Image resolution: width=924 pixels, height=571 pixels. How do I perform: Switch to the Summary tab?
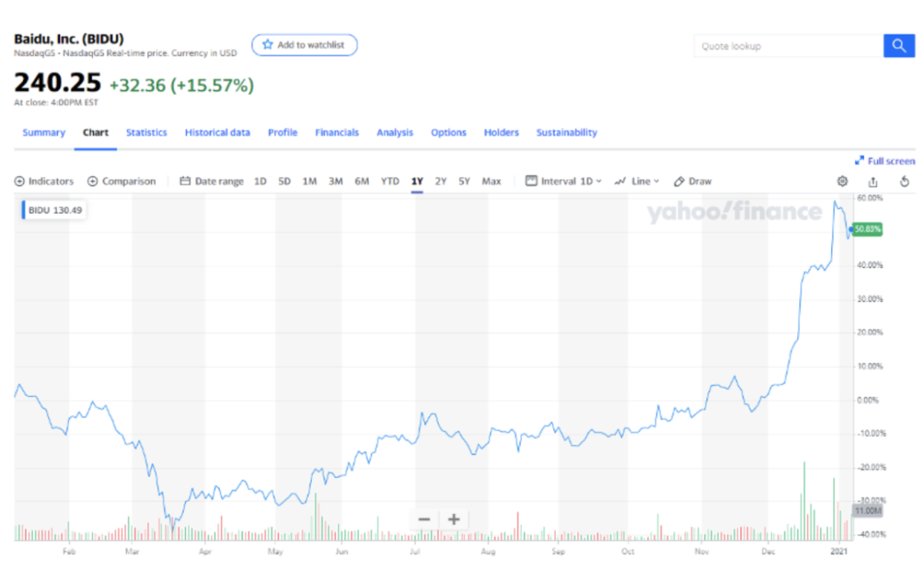tap(44, 132)
